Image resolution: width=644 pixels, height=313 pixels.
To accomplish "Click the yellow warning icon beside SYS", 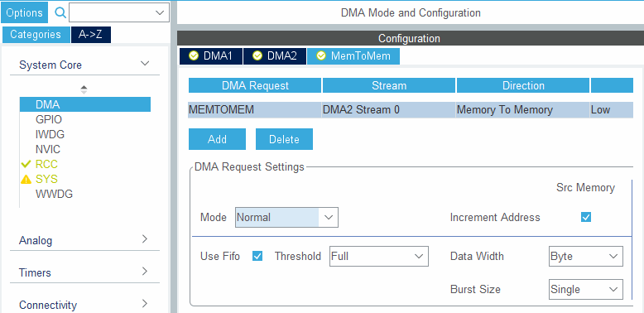I will (26, 179).
